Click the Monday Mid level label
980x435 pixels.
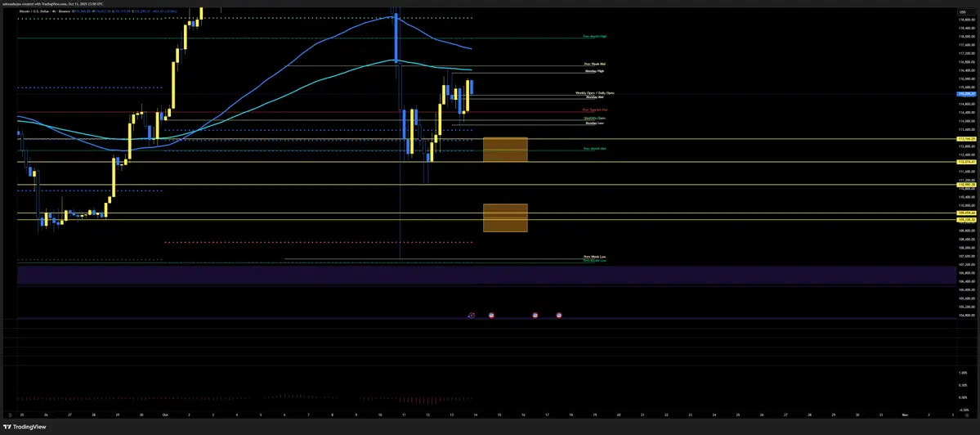594,97
